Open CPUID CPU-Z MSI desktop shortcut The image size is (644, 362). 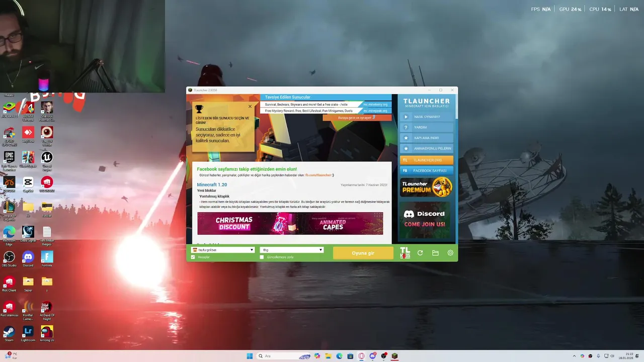pyautogui.click(x=9, y=136)
